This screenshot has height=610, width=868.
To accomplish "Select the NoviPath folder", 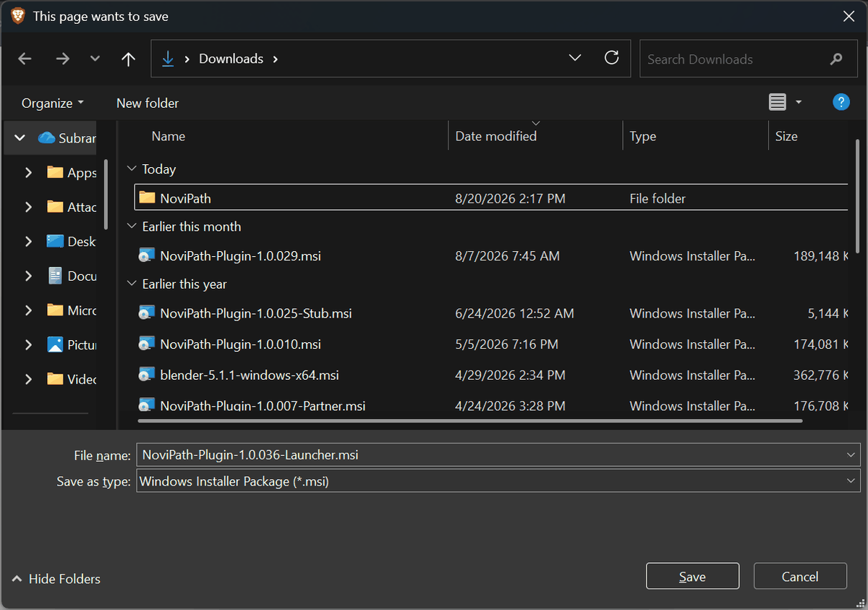I will pos(491,198).
